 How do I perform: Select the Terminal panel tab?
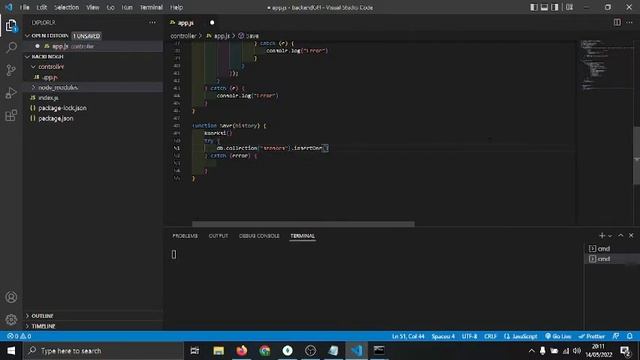pos(302,236)
